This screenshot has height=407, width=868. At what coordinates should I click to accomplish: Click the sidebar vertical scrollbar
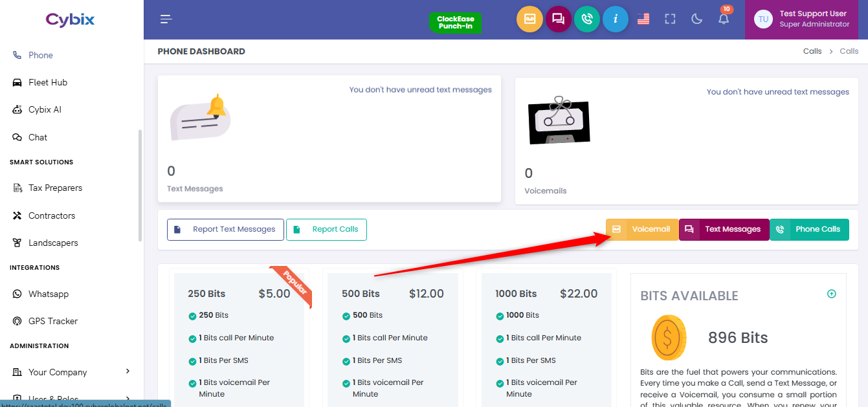pos(140,185)
